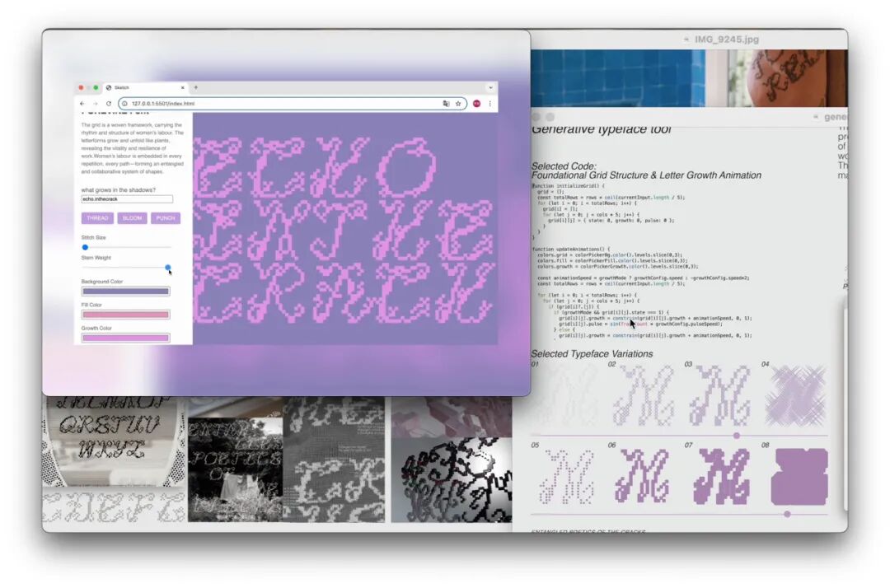Click the PUNCH mode button
890x588 pixels.
(x=166, y=218)
